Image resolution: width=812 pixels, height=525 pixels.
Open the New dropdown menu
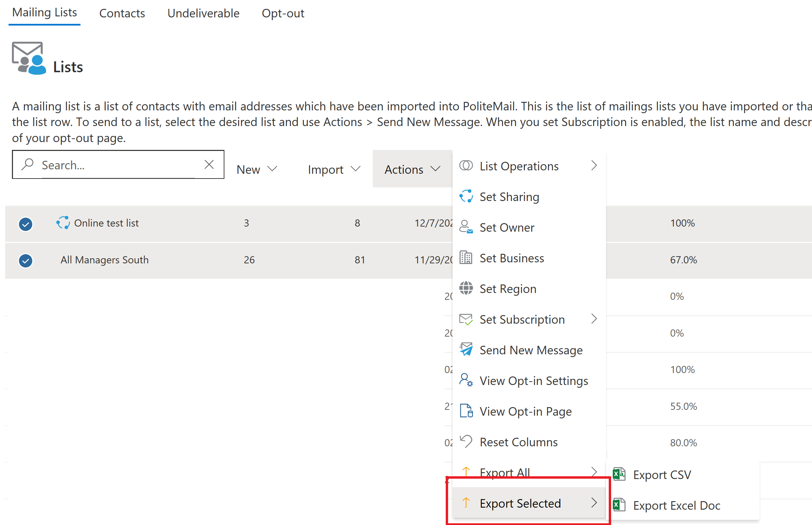point(257,169)
